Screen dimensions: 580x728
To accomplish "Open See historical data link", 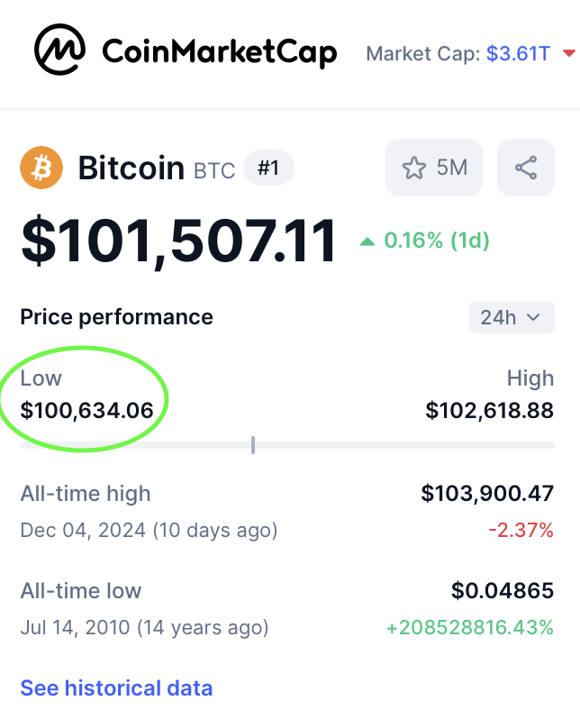I will [x=116, y=688].
